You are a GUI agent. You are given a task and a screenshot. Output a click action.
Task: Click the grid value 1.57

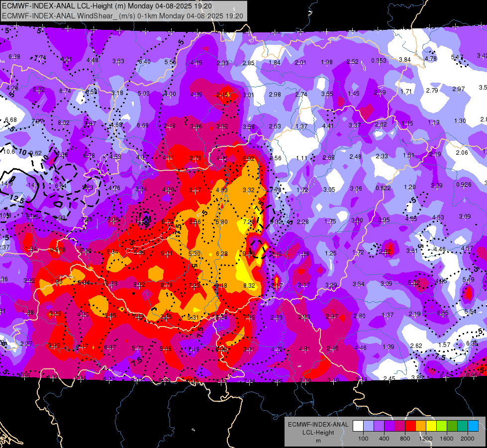(x=444, y=344)
